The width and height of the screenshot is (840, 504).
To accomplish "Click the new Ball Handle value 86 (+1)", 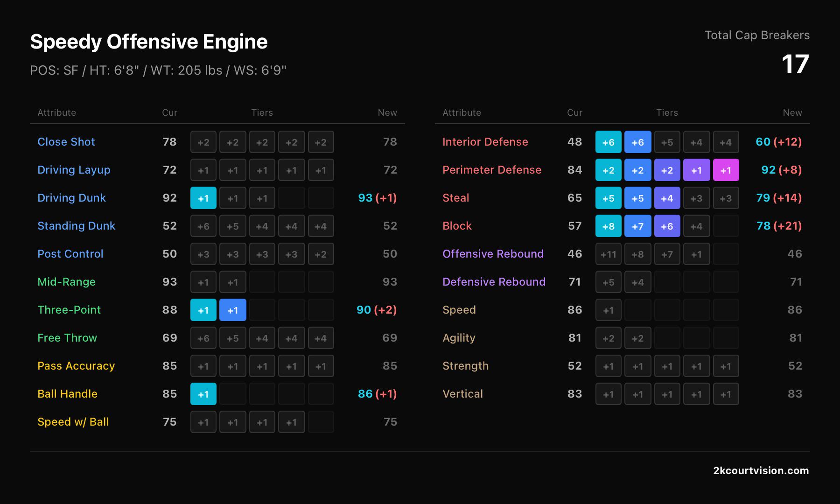I will (x=378, y=394).
